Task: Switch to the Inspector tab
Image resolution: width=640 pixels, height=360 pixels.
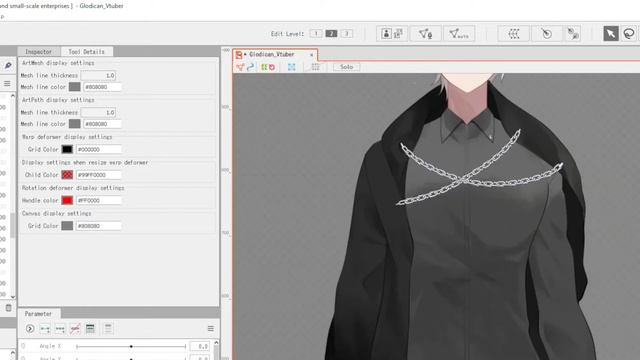Action: click(x=39, y=52)
